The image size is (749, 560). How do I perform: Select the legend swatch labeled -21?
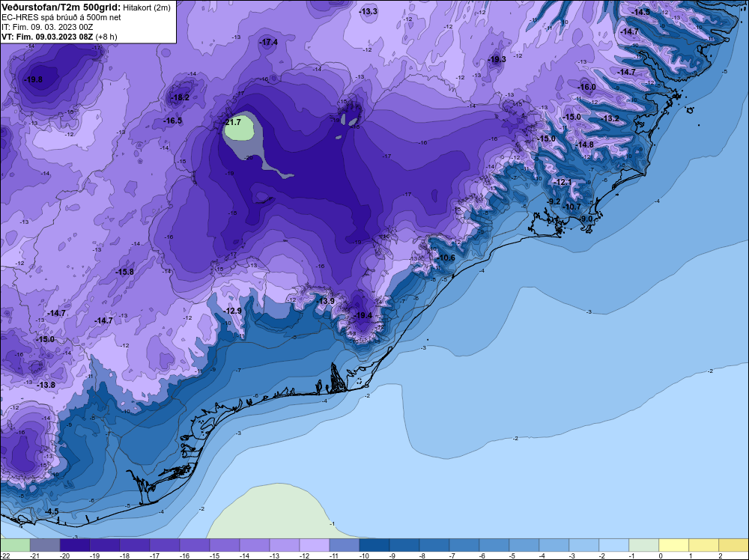click(x=44, y=545)
